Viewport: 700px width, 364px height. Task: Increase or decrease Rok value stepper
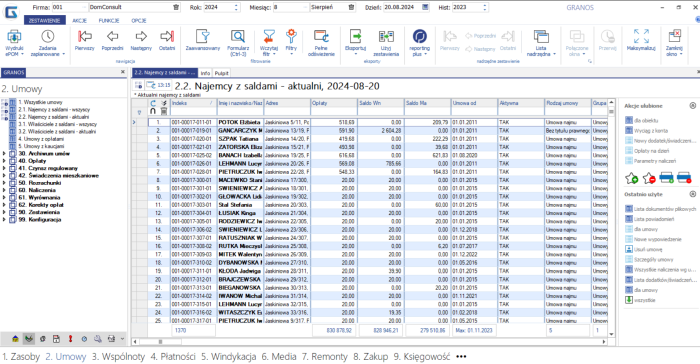click(236, 8)
